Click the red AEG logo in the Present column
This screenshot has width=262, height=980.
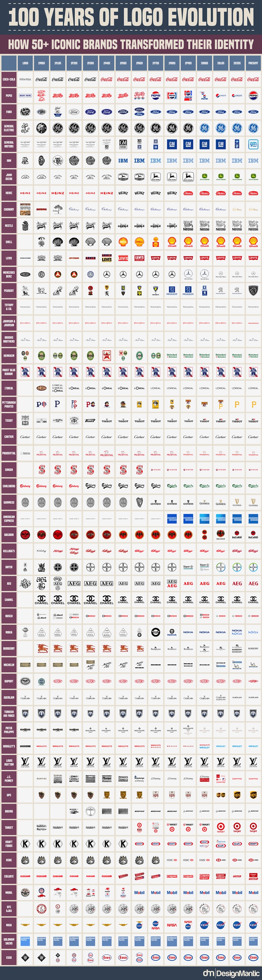pos(253,583)
